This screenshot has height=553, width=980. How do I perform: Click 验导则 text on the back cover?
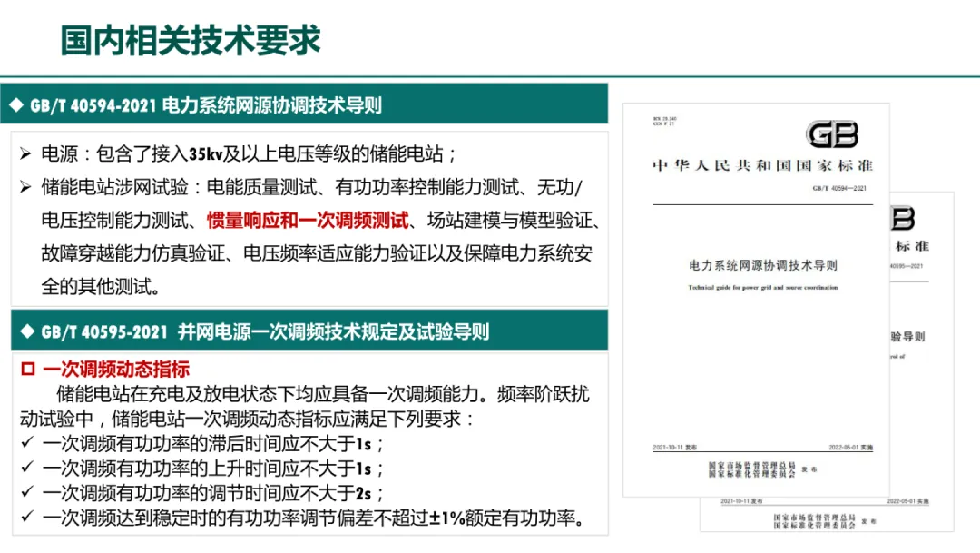pyautogui.click(x=907, y=337)
